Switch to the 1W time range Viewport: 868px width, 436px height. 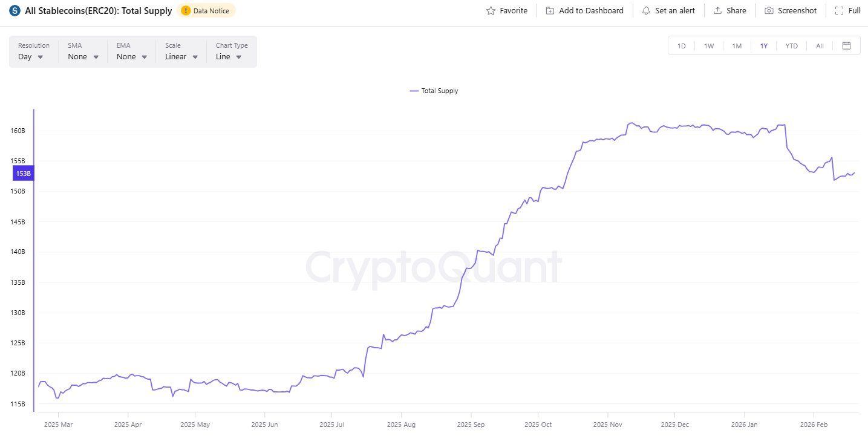click(709, 46)
